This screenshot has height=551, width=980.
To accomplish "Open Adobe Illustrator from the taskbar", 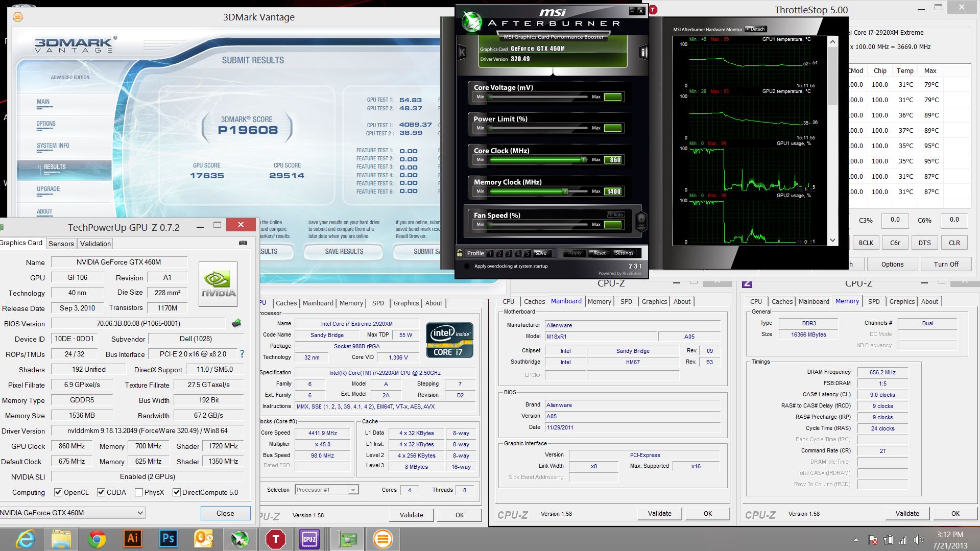I will tap(133, 539).
